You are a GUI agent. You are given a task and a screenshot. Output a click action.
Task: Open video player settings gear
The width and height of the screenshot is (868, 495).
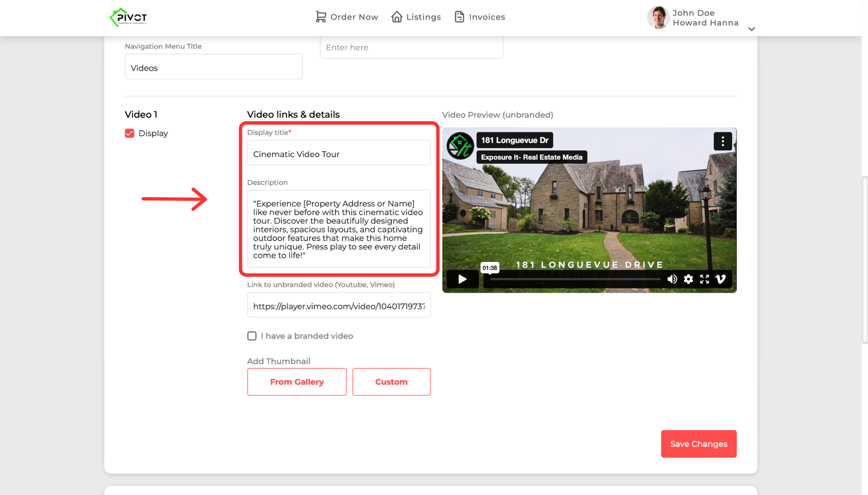688,279
